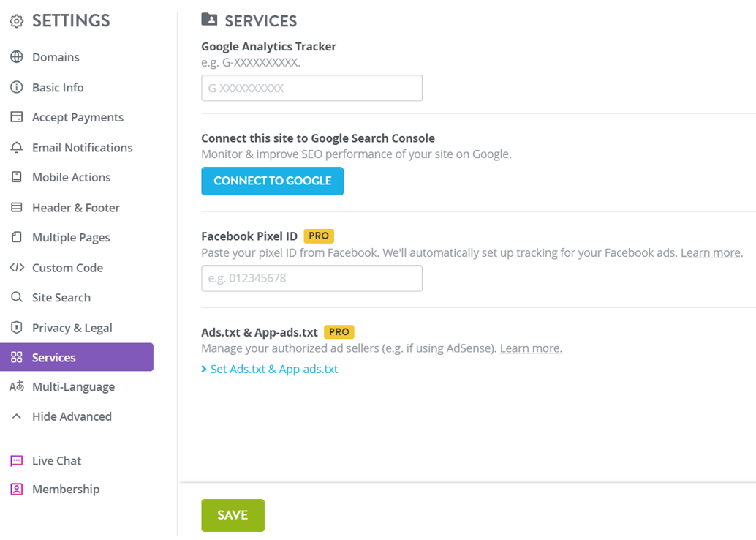
Task: Open Facebook Pixel Learn more link
Action: [x=711, y=253]
